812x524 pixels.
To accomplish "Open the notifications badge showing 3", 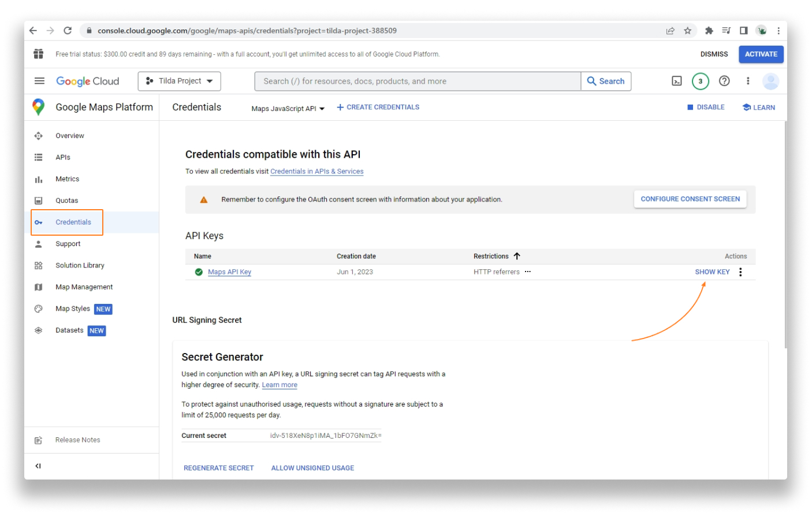I will (701, 81).
